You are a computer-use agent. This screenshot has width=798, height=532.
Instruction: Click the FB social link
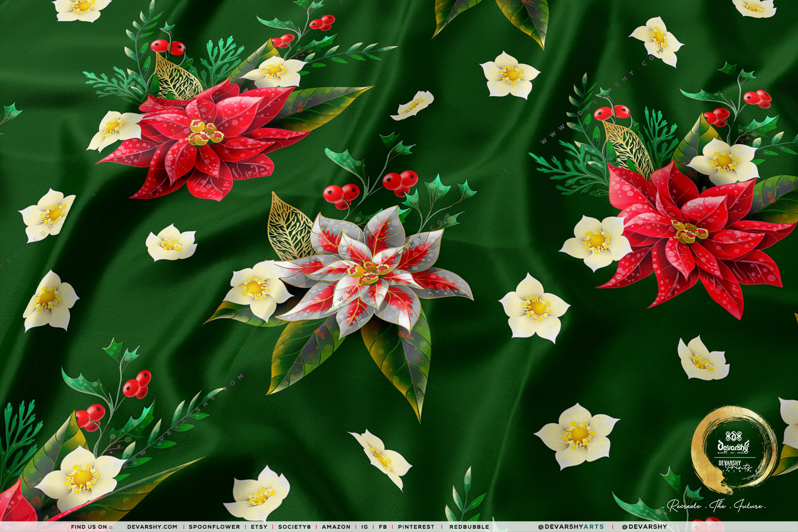383,527
